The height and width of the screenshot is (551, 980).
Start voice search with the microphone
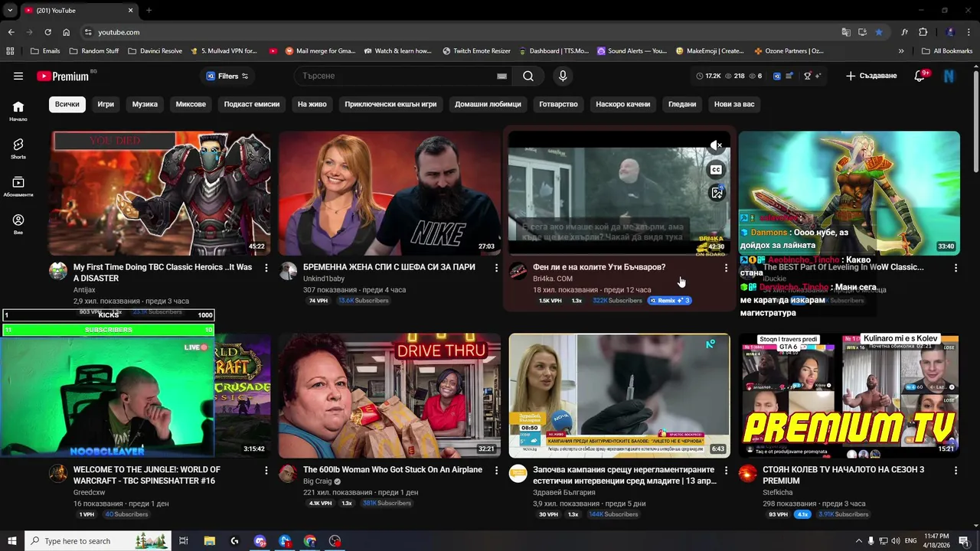pyautogui.click(x=563, y=76)
